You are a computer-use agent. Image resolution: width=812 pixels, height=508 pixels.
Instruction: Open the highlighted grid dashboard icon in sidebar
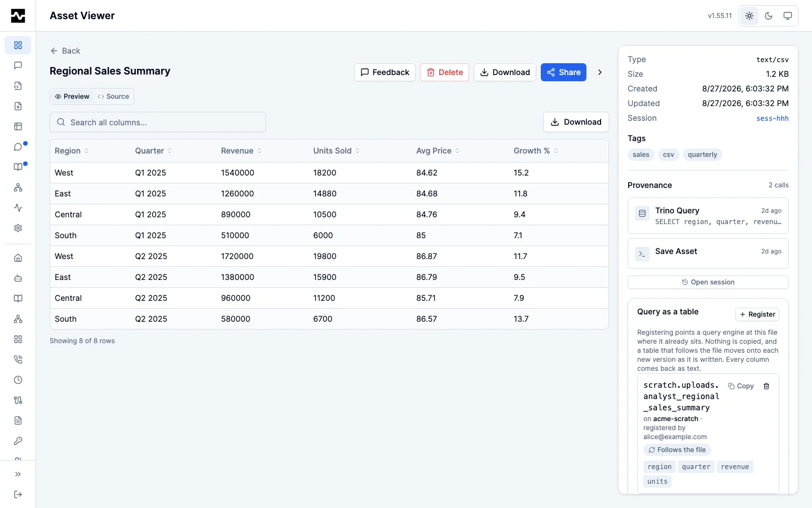click(x=18, y=45)
